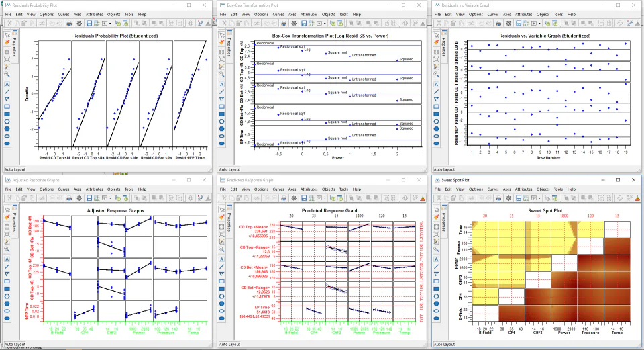Click Auto Layout in Adjusted Response Graphs status bar
The height and width of the screenshot is (350, 644).
[15, 344]
